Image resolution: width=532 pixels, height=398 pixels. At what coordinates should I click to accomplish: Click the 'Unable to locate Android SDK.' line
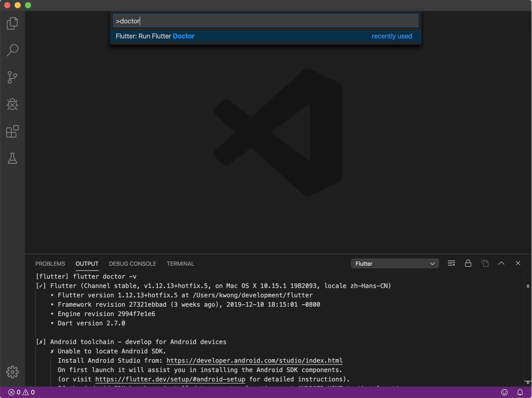pyautogui.click(x=108, y=351)
